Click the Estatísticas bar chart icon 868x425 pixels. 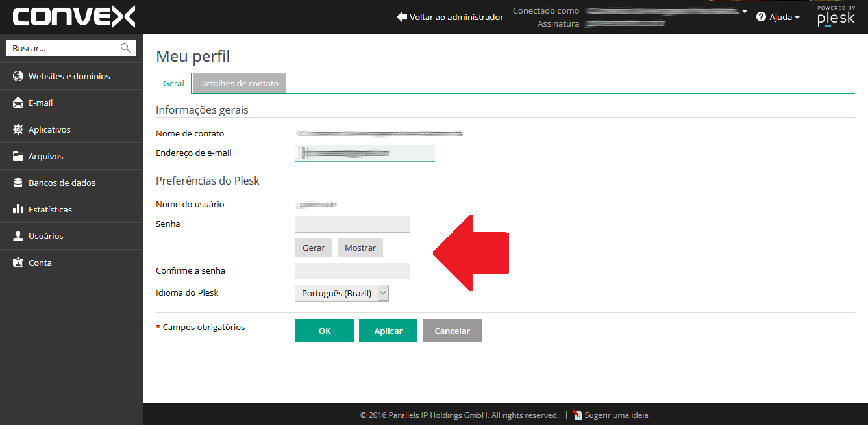click(18, 209)
